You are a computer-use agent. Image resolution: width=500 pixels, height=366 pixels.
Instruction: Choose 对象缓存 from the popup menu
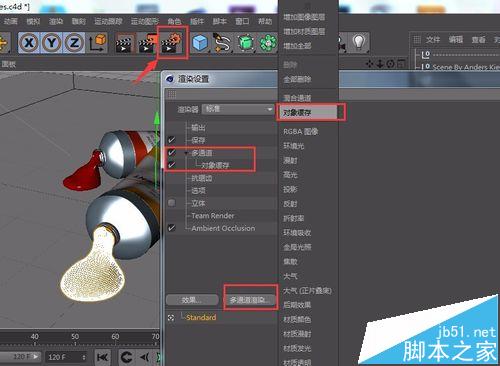308,113
